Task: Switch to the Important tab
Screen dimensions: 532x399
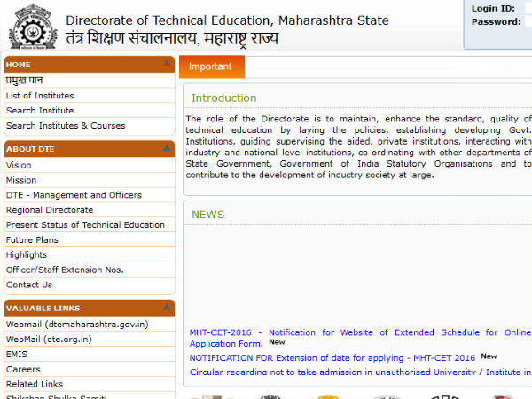Action: pyautogui.click(x=211, y=66)
